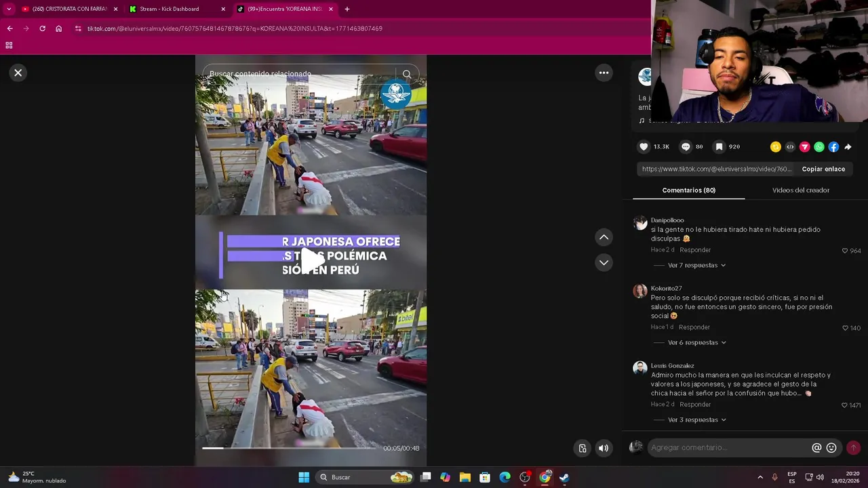This screenshot has width=868, height=488.
Task: Insert a mention with the @ icon
Action: coord(816,448)
